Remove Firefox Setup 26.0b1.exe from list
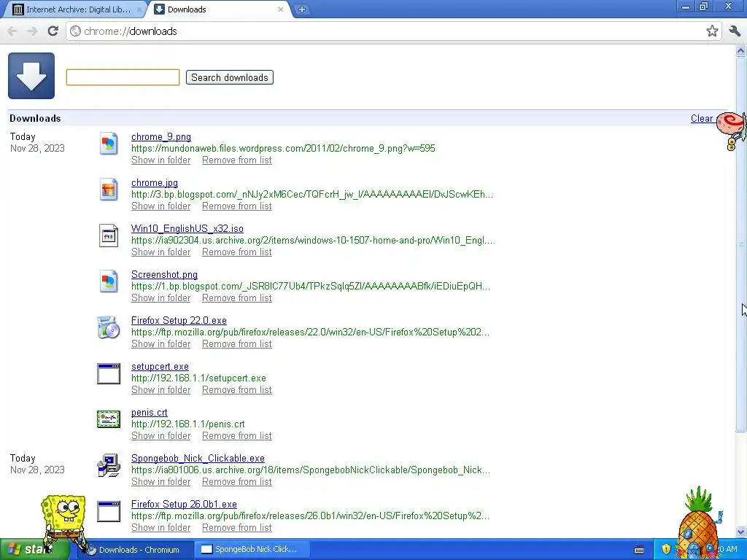This screenshot has height=560, width=747. [x=237, y=528]
